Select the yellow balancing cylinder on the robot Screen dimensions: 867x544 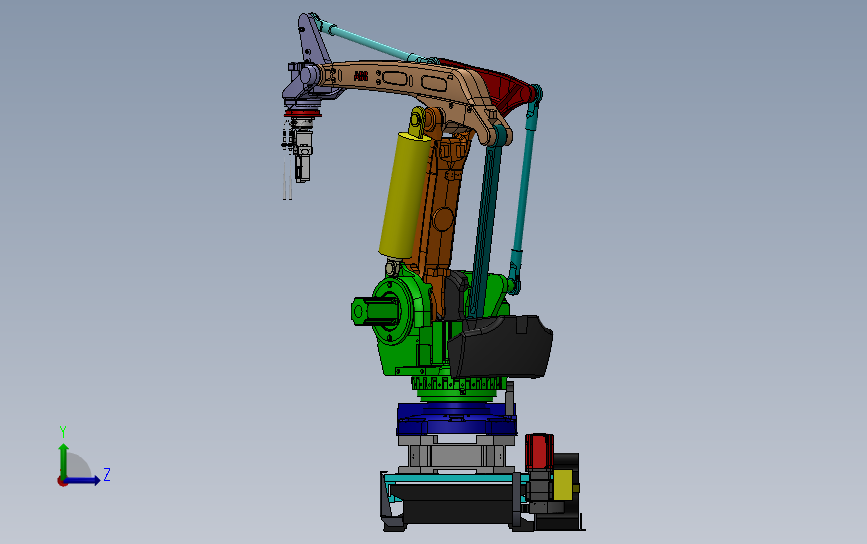click(x=404, y=194)
